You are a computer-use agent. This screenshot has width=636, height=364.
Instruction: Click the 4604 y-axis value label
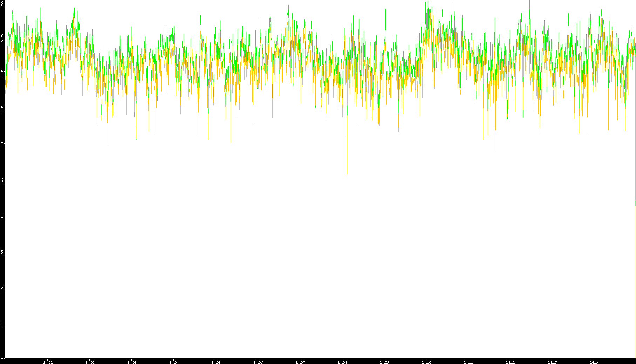(x=2, y=73)
